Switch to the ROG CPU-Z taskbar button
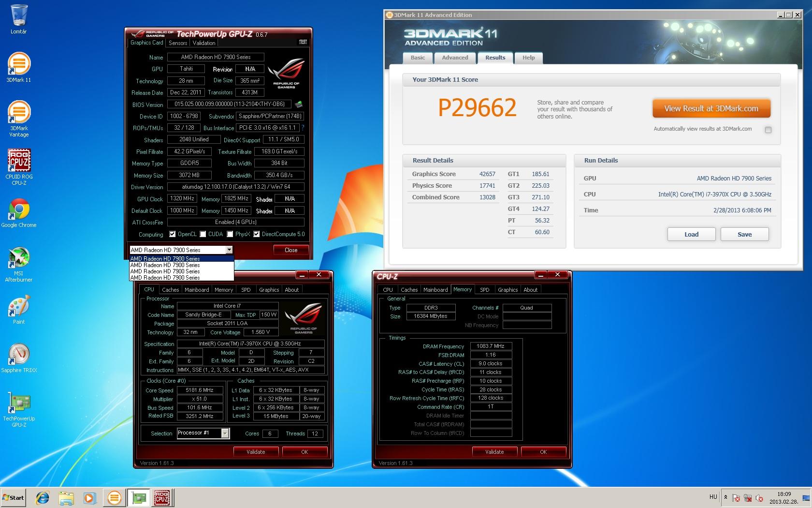Image resolution: width=812 pixels, height=508 pixels. click(162, 498)
